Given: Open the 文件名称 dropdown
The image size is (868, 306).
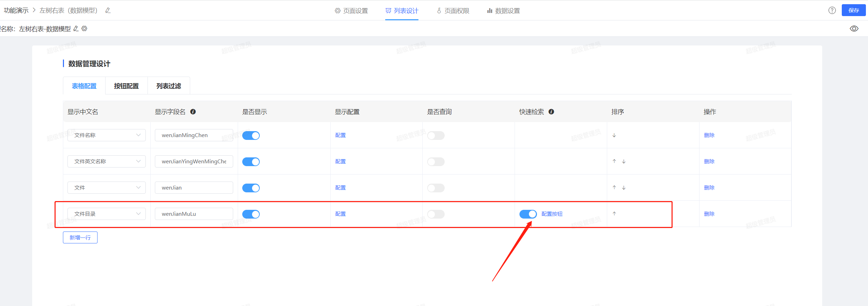Looking at the screenshot, I should [107, 135].
